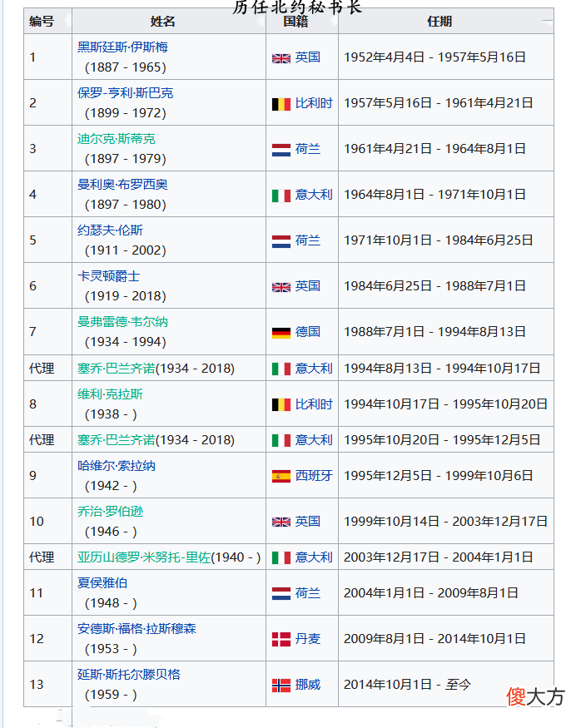Follow the 英国 link in row 1
The height and width of the screenshot is (728, 581).
point(308,57)
